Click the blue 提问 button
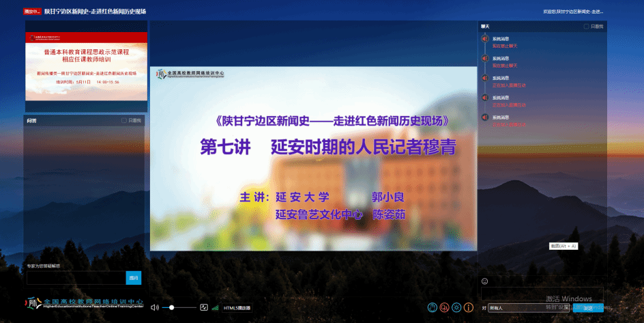Image resolution: width=644 pixels, height=323 pixels. click(x=134, y=278)
